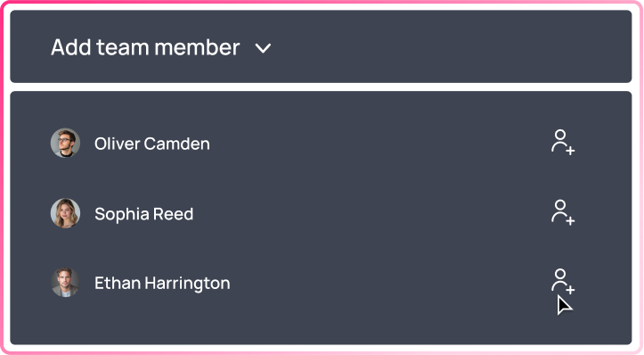Image resolution: width=644 pixels, height=355 pixels.
Task: Choose the first member row, Oliver Camden
Action: pos(321,143)
